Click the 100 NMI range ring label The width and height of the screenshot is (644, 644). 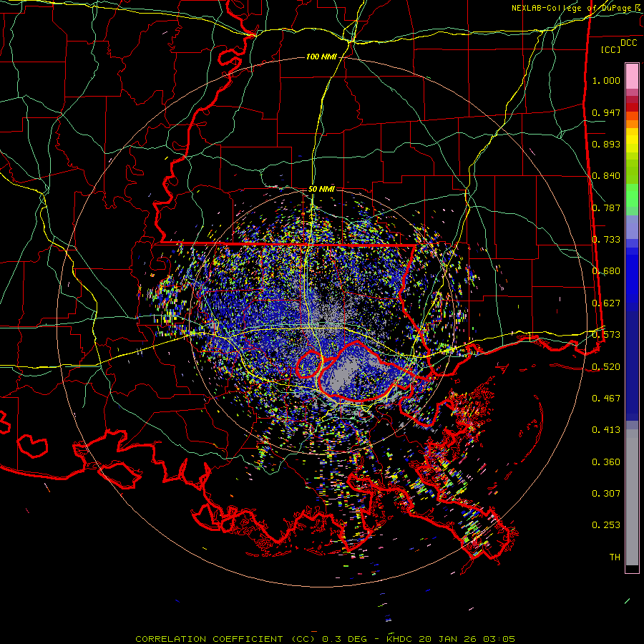(321, 57)
